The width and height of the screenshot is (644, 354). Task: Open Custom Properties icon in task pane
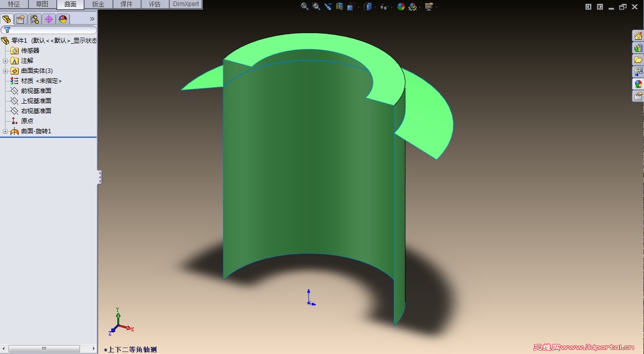click(x=638, y=96)
